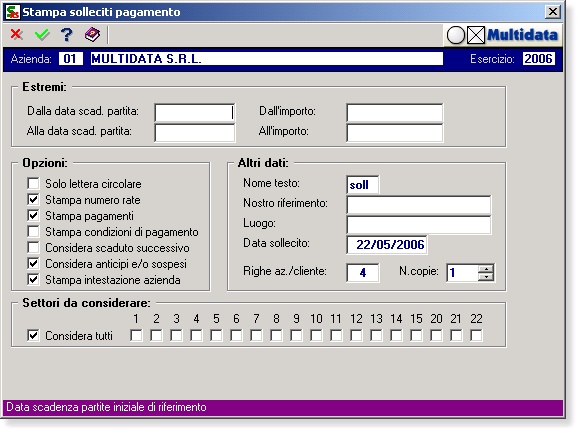The height and width of the screenshot is (430, 577).
Task: Click the Esercizio year field 2006
Action: (538, 59)
